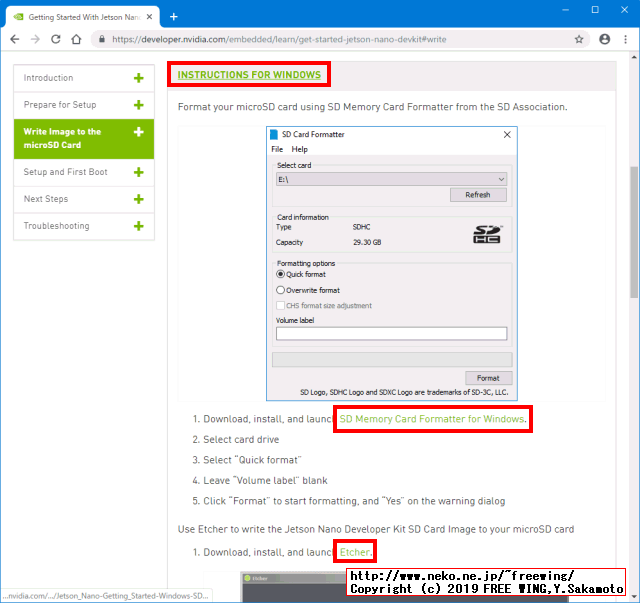The image size is (640, 603).
Task: Expand the Introduction section plus icon
Action: (139, 78)
